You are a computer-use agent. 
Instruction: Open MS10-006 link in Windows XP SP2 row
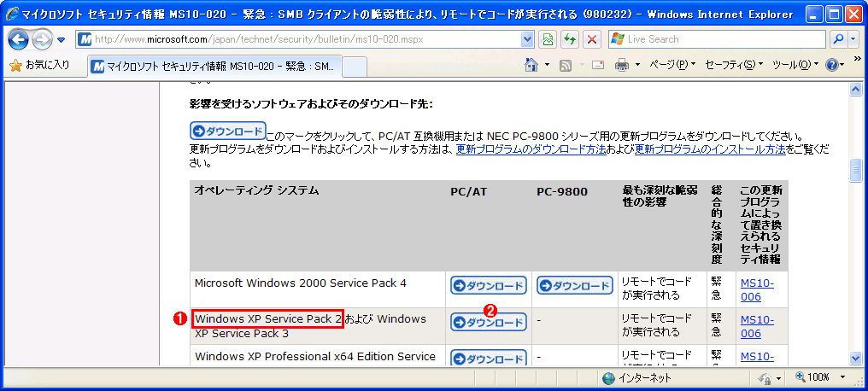click(757, 326)
